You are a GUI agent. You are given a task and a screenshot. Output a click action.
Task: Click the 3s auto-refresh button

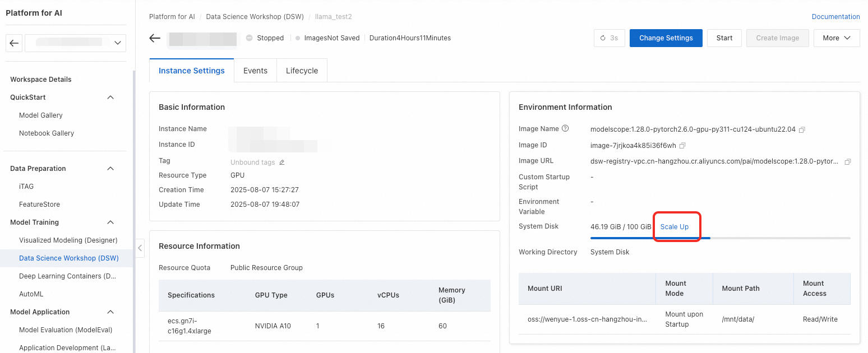609,38
